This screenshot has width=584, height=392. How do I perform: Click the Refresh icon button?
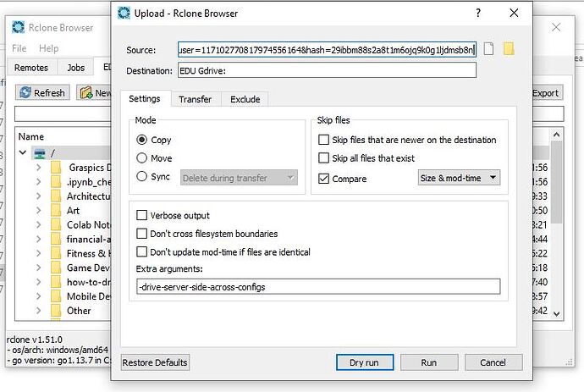pyautogui.click(x=25, y=93)
